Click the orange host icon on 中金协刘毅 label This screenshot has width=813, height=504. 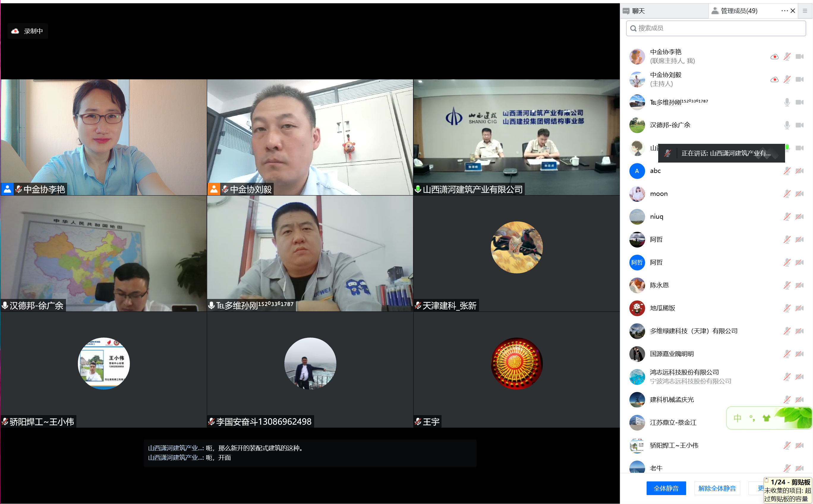coord(214,189)
